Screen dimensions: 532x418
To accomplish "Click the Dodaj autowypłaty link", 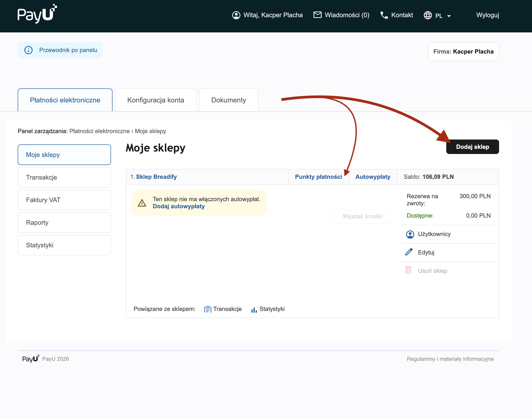I will (x=179, y=206).
